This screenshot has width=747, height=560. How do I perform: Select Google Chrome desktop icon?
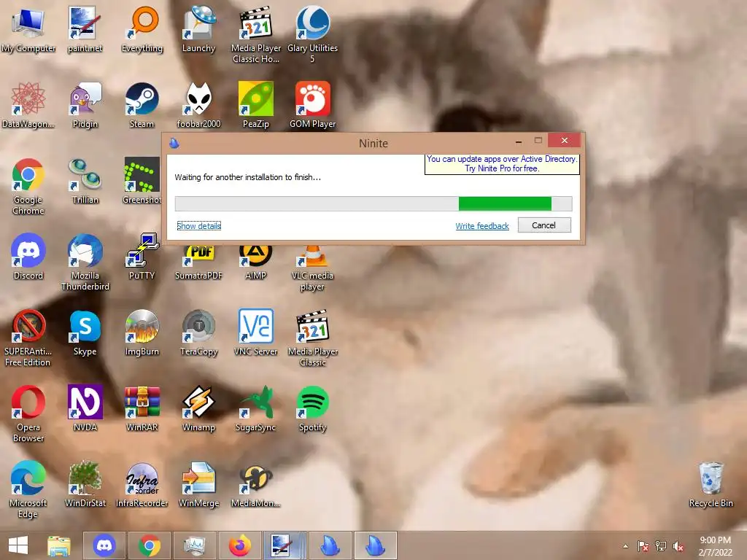pos(28,186)
